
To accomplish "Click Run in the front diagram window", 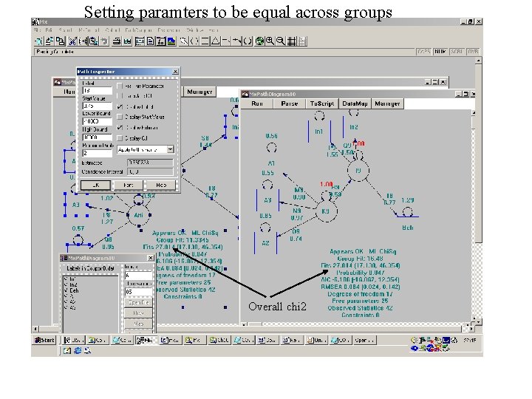I will [257, 103].
